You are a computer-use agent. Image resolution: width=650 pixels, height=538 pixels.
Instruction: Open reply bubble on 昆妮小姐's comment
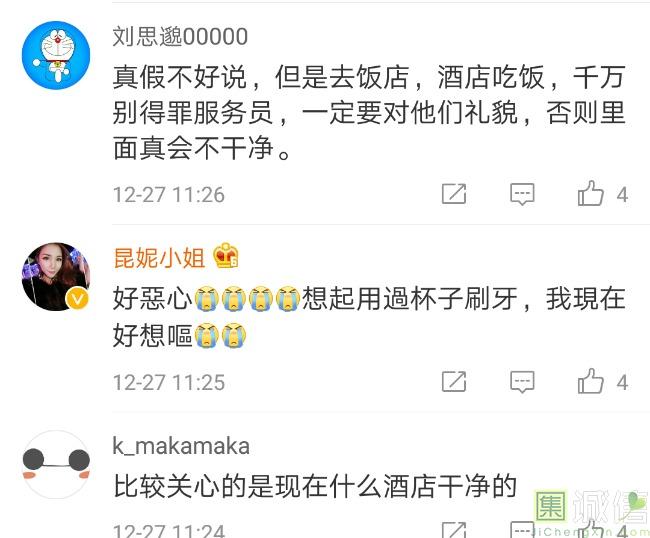click(x=522, y=381)
